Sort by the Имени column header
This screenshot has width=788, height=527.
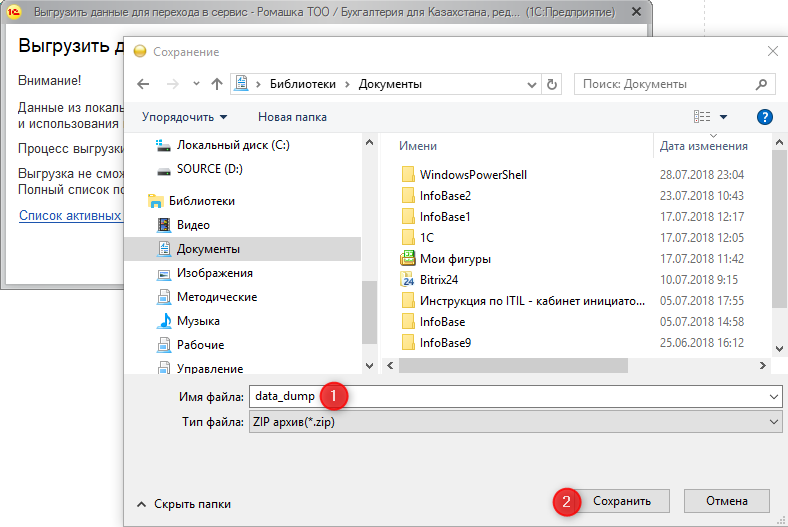418,146
